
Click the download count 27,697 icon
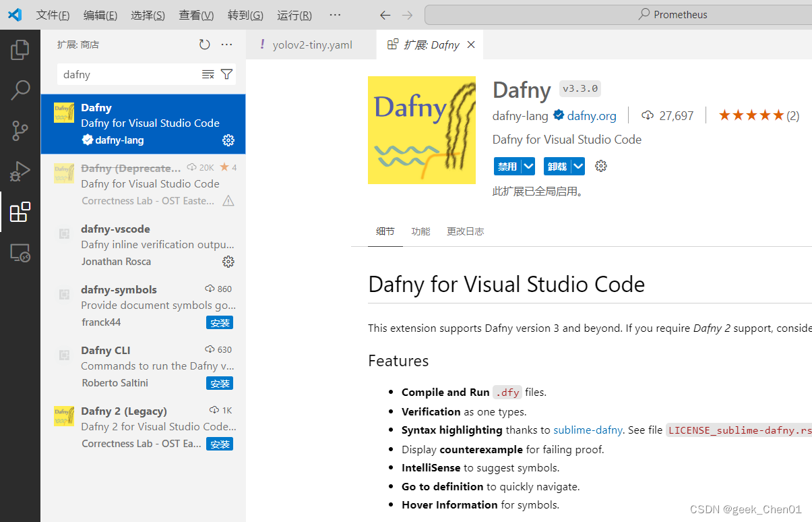(x=648, y=115)
